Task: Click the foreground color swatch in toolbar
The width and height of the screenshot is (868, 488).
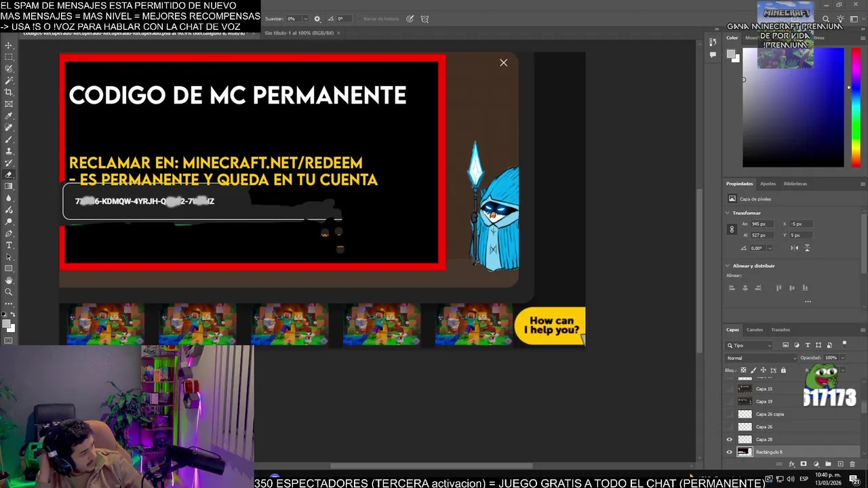Action: pyautogui.click(x=7, y=323)
